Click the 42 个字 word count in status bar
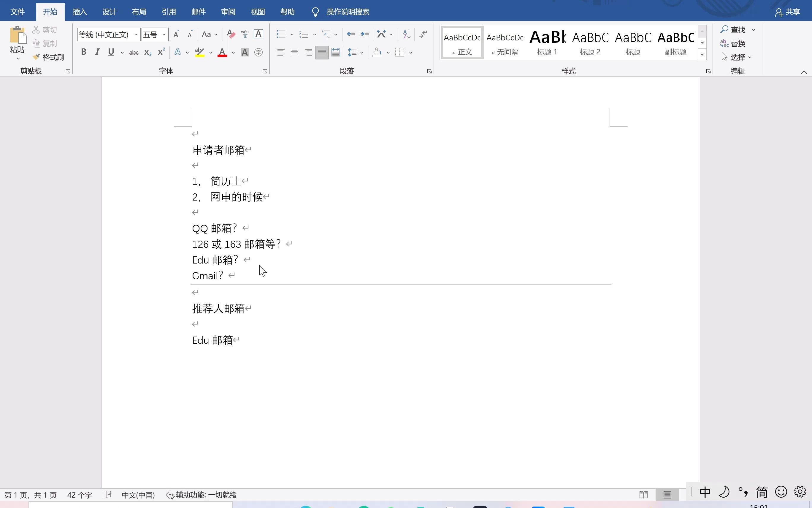This screenshot has width=812, height=508. [80, 495]
